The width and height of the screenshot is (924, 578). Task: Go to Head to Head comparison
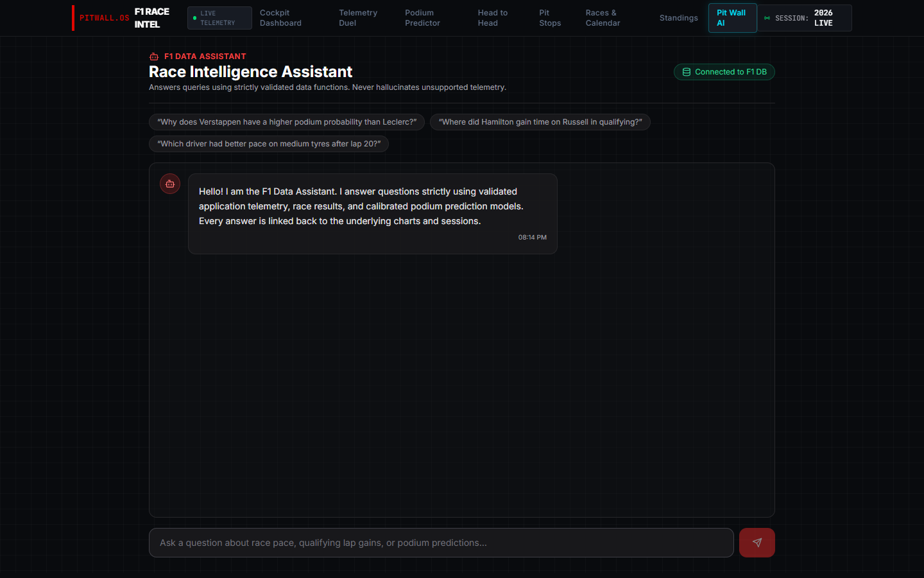492,18
